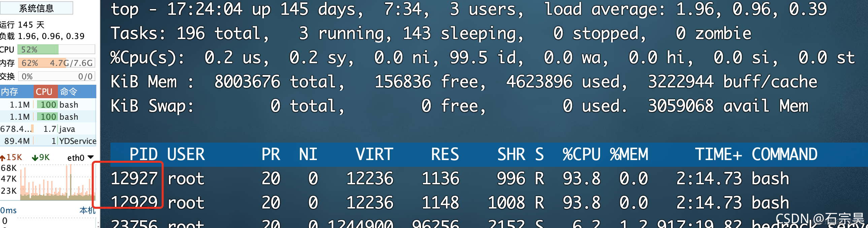Click the CPU 52% usage bar
The width and height of the screenshot is (868, 228).
pyautogui.click(x=56, y=49)
